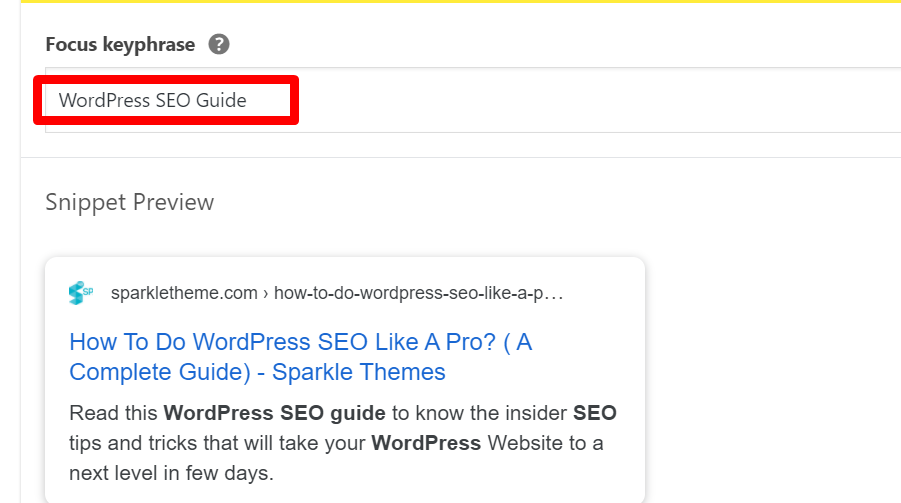Click the Sparkle Themes text in the title
The height and width of the screenshot is (503, 901).
click(x=359, y=372)
